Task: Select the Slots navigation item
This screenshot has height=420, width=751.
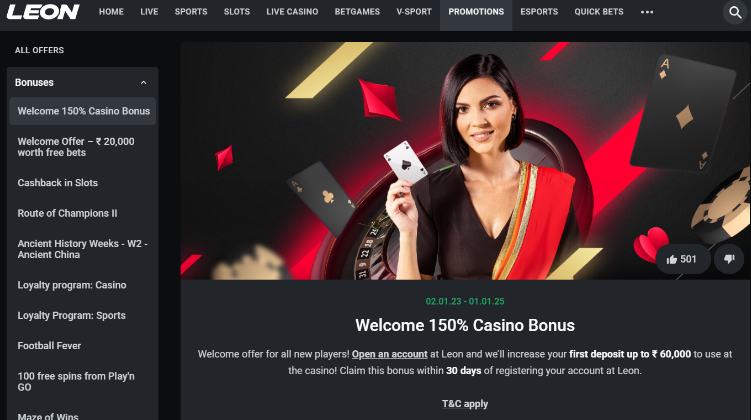Action: click(237, 12)
